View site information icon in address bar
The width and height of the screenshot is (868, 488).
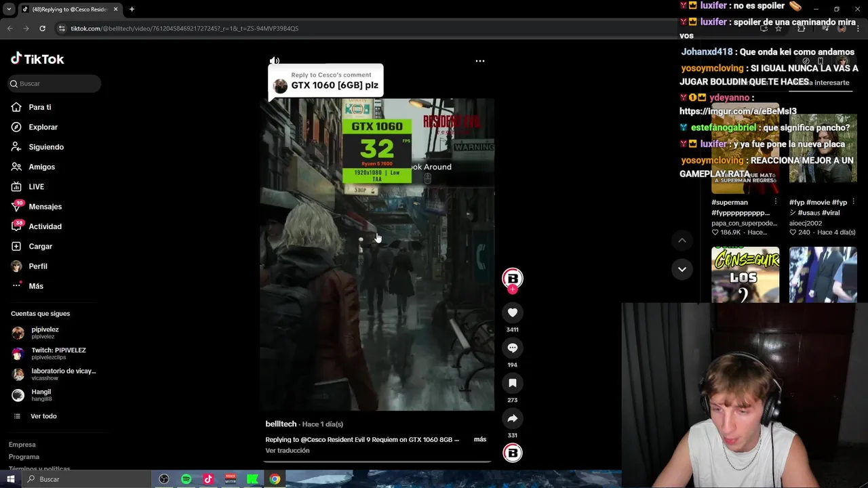click(x=62, y=28)
